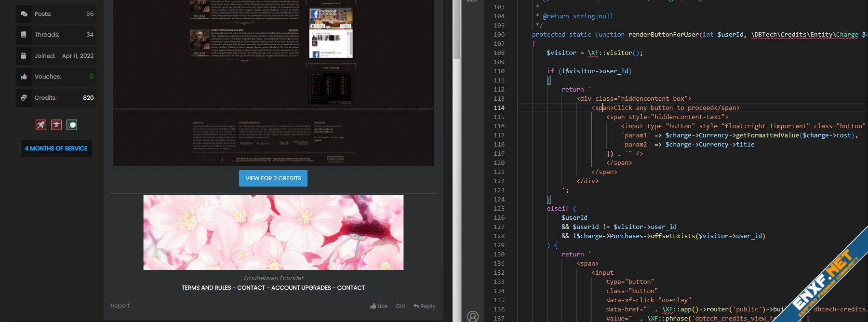The image size is (868, 322).
Task: Click the rocket badge icon
Action: [x=41, y=125]
